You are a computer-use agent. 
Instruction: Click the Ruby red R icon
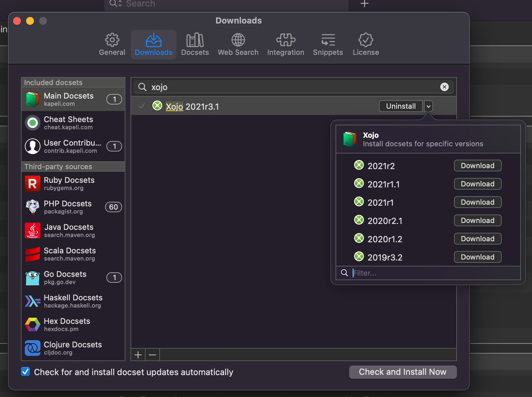33,183
